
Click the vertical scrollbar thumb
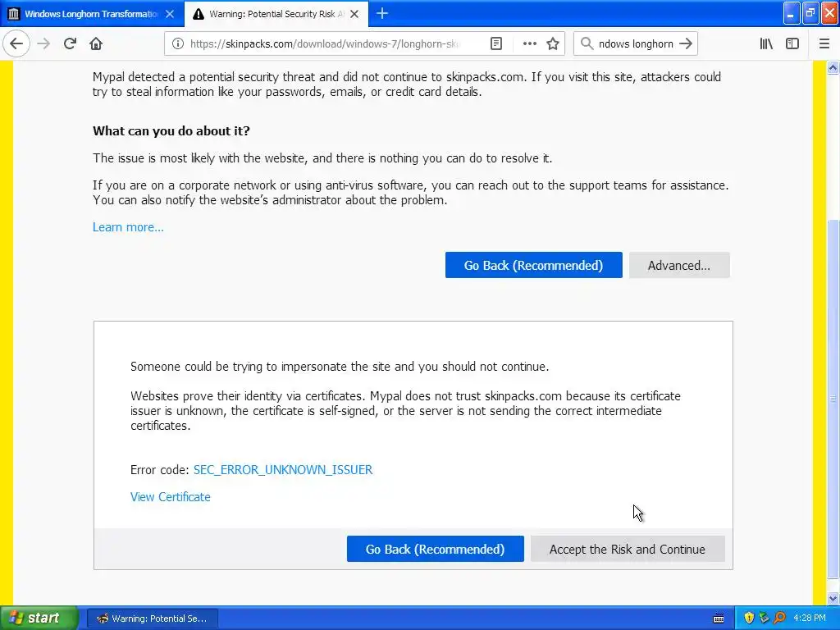(833, 399)
